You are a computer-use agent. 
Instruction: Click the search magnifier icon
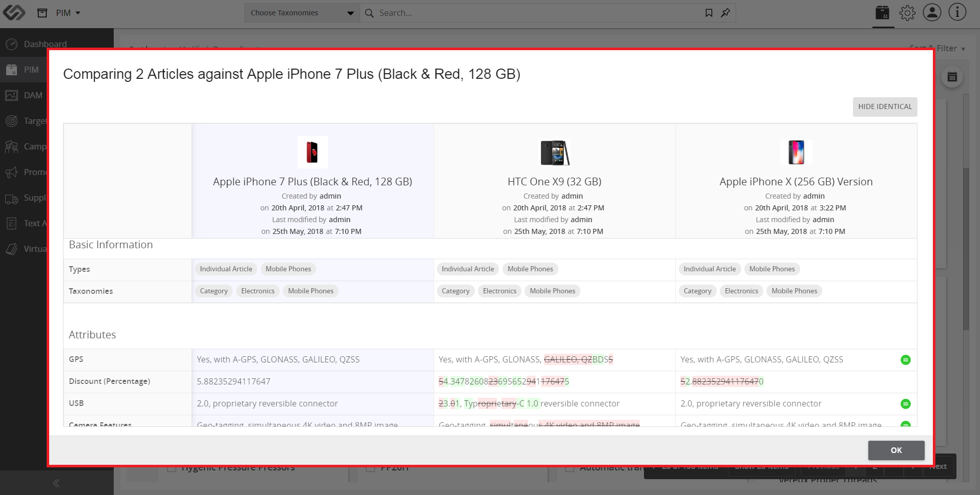coord(369,13)
